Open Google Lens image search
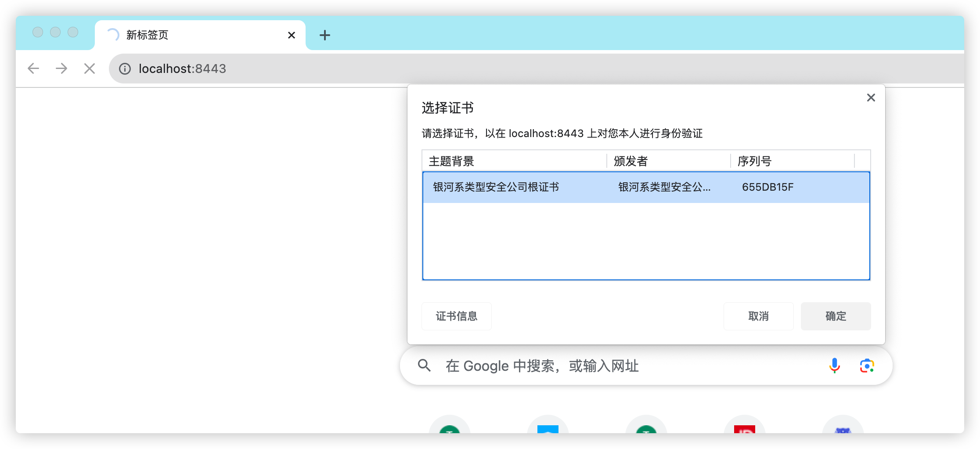The width and height of the screenshot is (980, 449). (x=866, y=365)
